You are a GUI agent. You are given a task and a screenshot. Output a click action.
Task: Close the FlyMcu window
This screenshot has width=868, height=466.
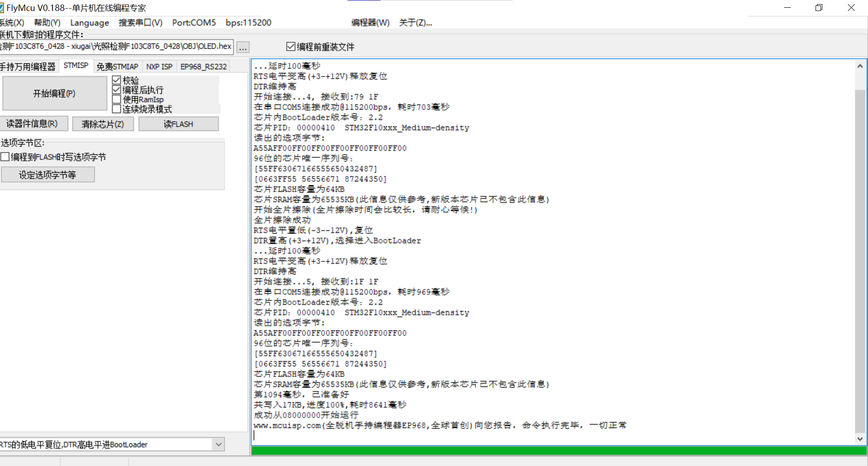[x=851, y=8]
